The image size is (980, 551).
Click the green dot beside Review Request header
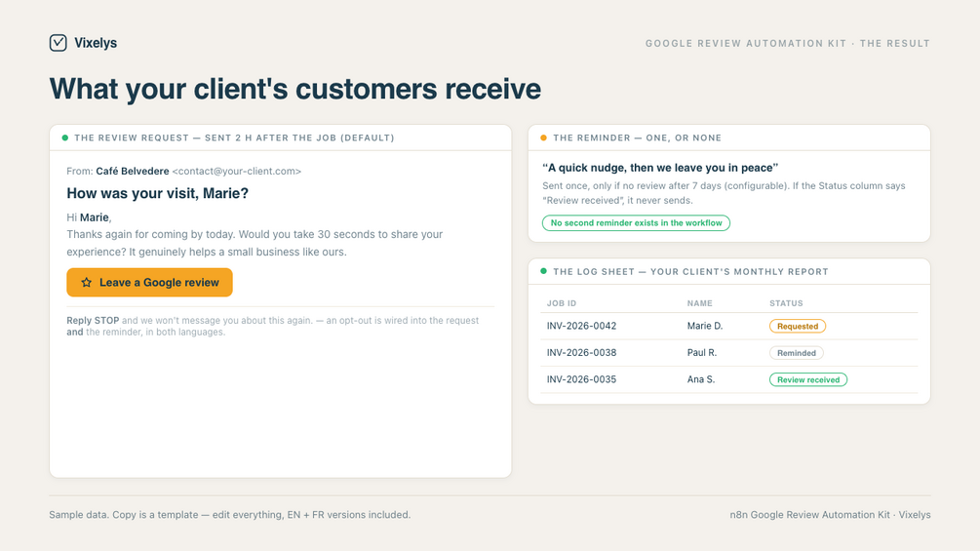pos(65,138)
